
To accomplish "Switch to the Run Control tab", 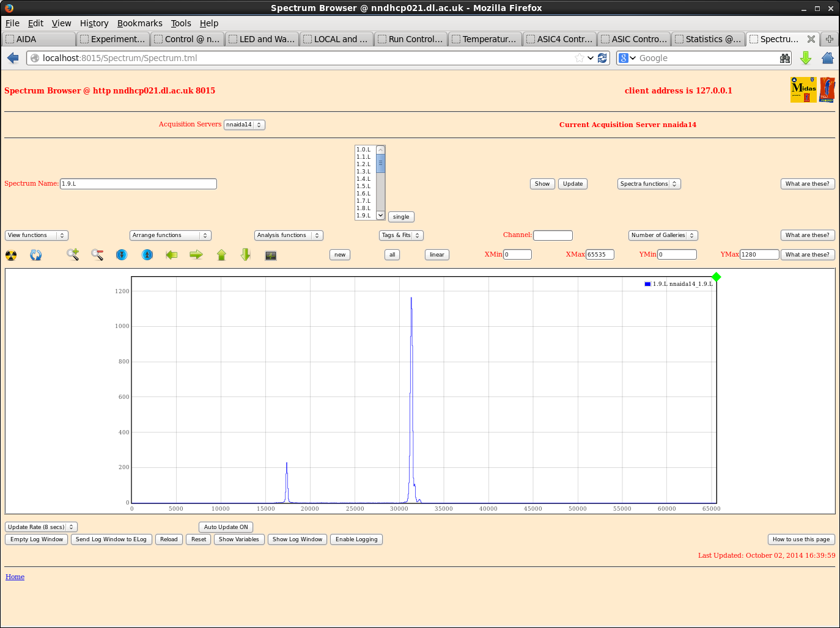I will 410,39.
